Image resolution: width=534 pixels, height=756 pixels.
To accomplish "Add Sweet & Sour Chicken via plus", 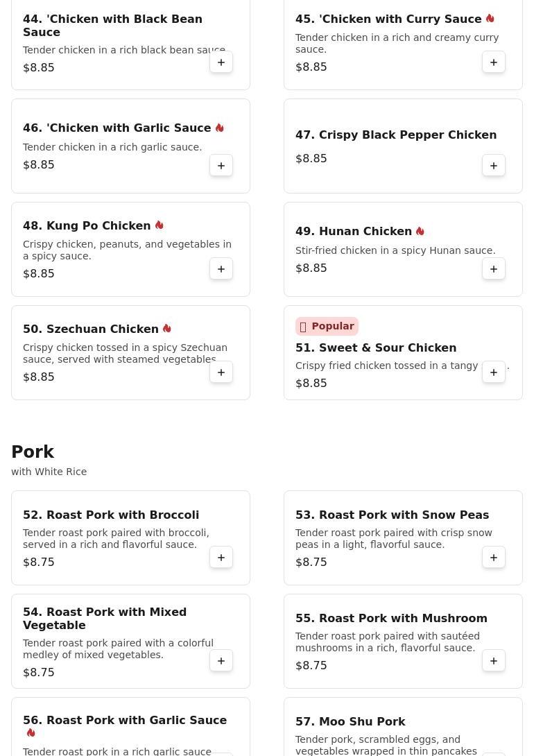I will point(494,372).
